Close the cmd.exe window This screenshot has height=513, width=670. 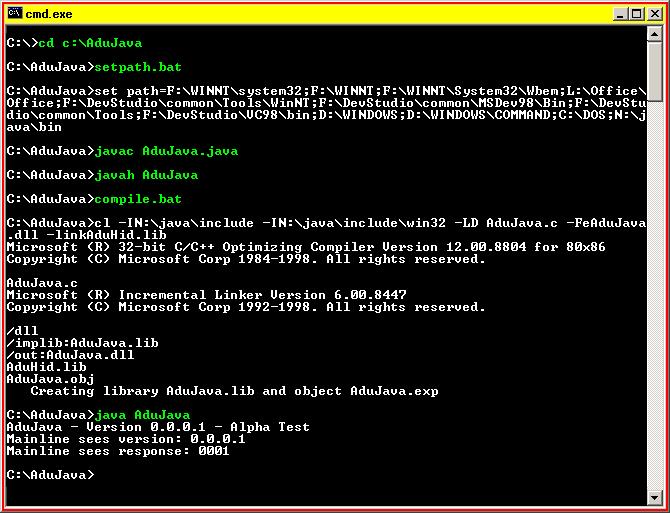[655, 14]
